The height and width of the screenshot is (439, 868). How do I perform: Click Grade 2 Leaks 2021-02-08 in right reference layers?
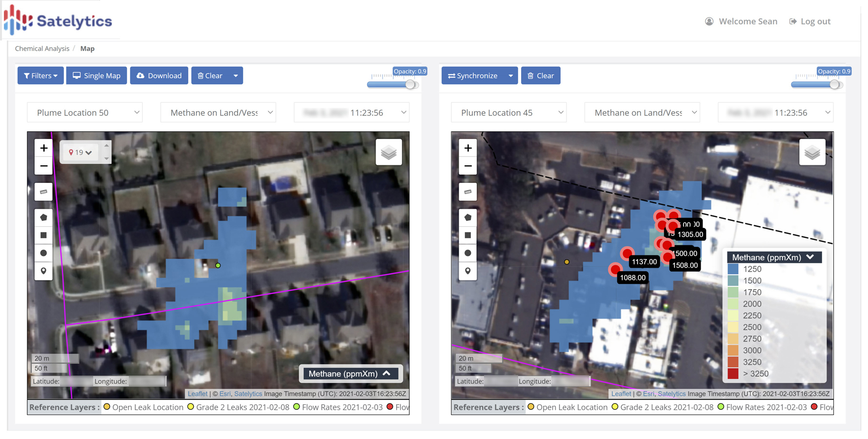662,407
